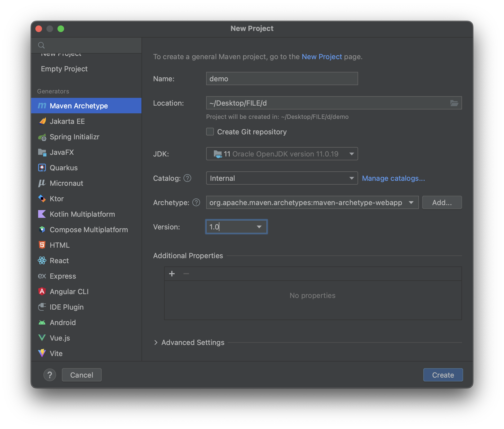Click the Micronaut mu icon

(x=42, y=183)
